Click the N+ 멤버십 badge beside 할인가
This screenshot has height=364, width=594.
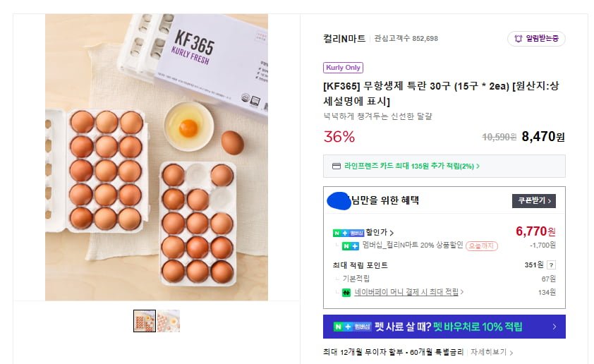tap(348, 233)
